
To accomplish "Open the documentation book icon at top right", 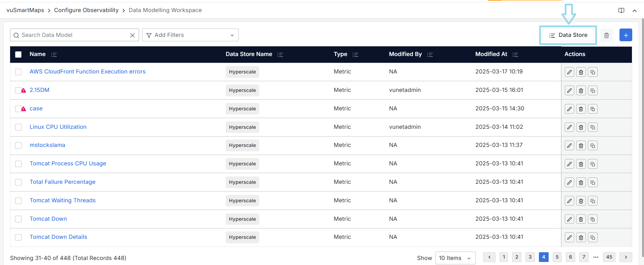I will (621, 10).
